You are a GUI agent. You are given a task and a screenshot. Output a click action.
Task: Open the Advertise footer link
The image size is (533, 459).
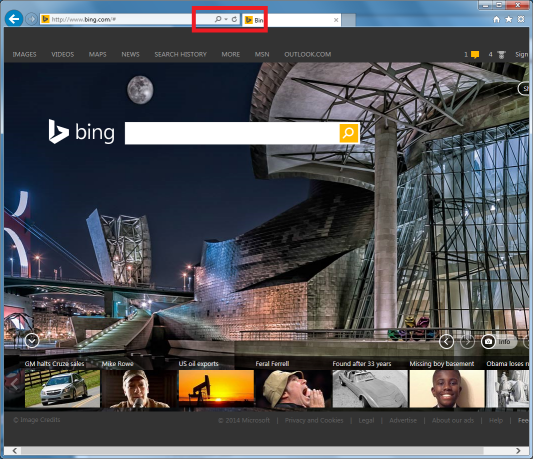(403, 421)
